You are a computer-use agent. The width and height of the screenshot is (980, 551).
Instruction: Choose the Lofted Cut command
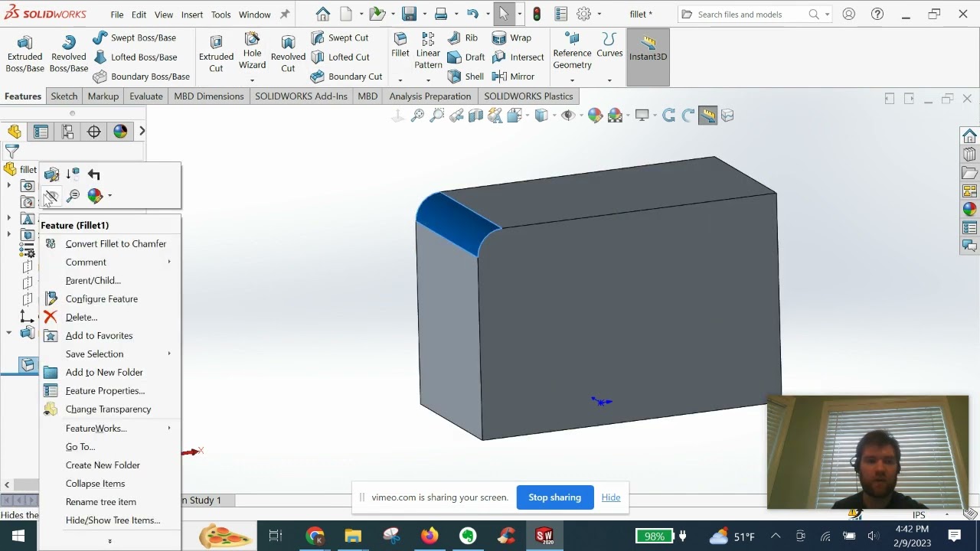[x=341, y=57]
